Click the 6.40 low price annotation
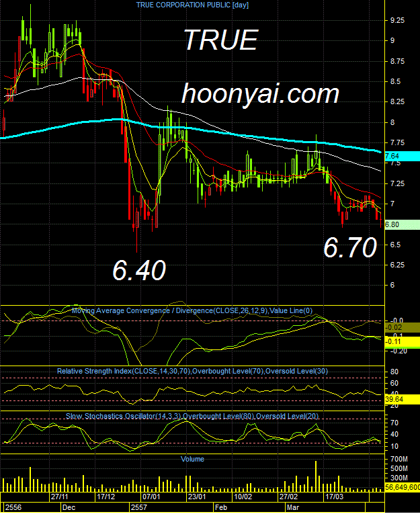Screen dimensions: 420x514 pyautogui.click(x=139, y=270)
